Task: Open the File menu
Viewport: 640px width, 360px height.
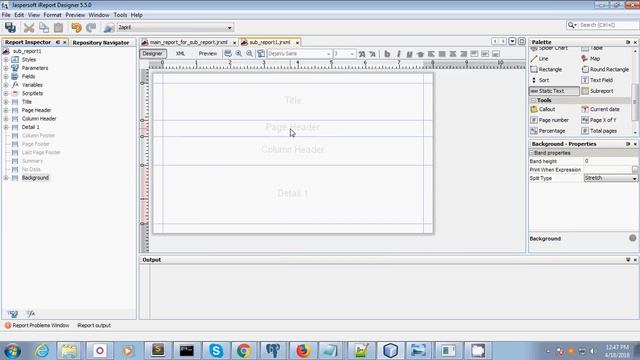Action: pos(6,15)
